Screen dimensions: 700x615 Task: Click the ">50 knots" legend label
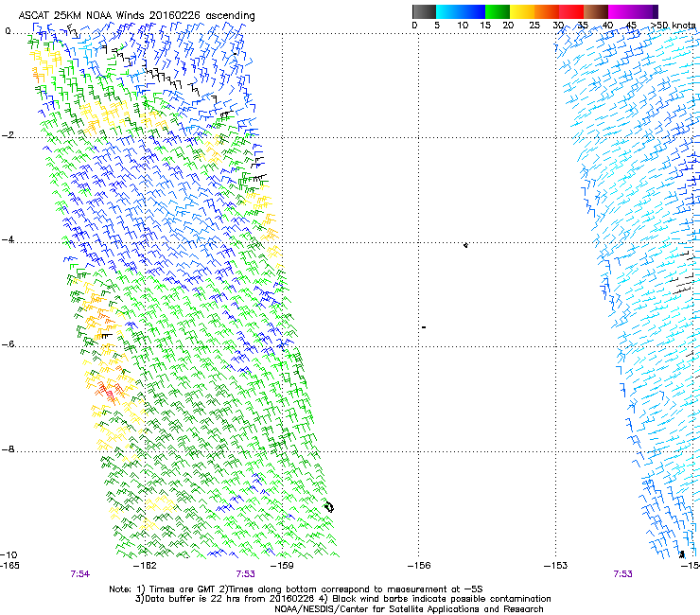click(x=674, y=26)
